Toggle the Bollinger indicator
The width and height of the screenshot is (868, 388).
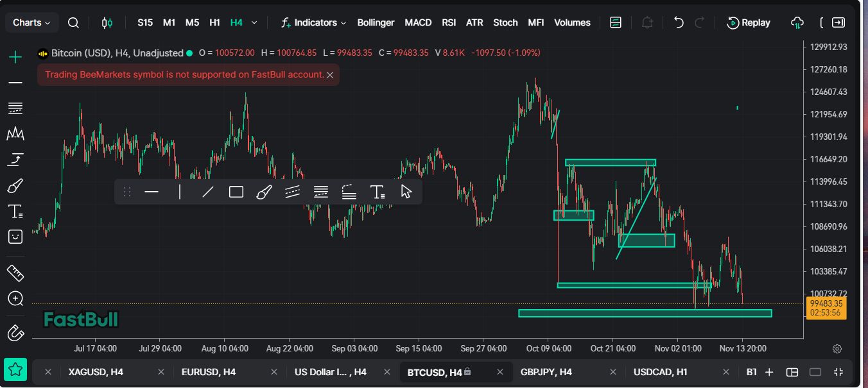[x=376, y=23]
